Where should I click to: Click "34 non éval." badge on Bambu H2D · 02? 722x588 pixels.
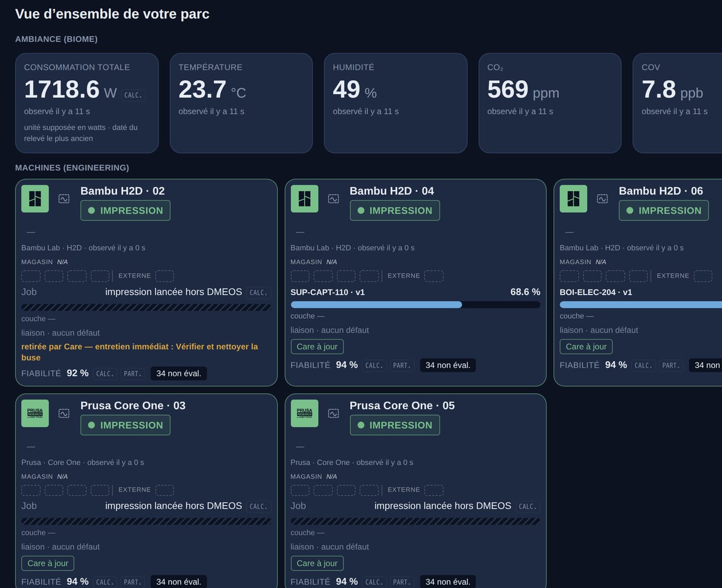pyautogui.click(x=179, y=374)
